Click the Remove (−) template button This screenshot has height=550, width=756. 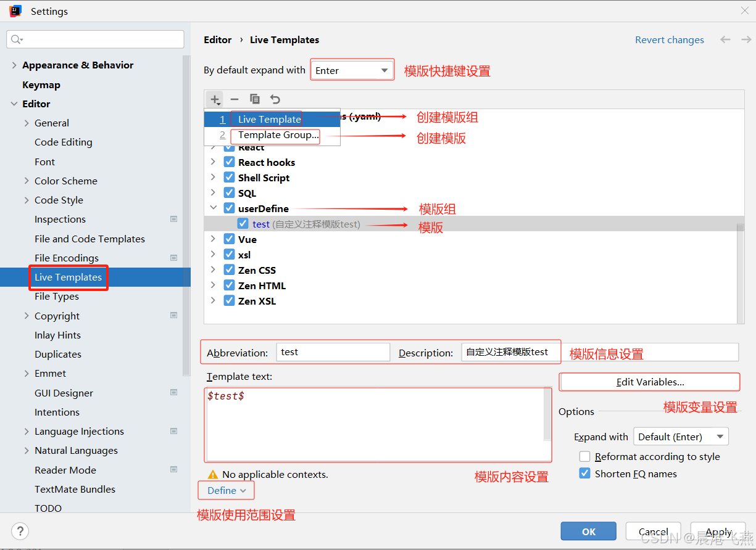(x=235, y=99)
